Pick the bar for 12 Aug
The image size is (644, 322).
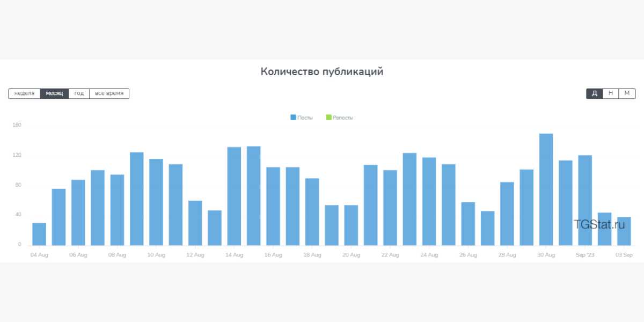[195, 223]
